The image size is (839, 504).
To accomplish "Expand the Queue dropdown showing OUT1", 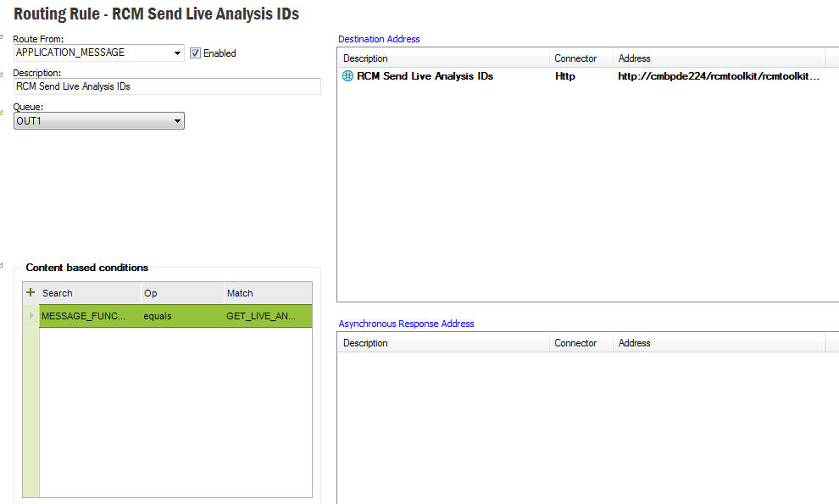I will click(177, 121).
